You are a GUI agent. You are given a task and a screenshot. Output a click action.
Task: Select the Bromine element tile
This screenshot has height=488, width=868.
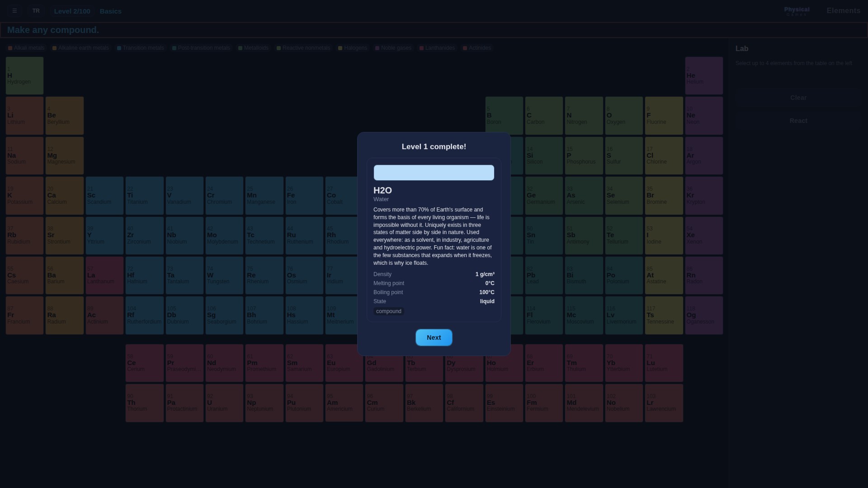pyautogui.click(x=664, y=196)
